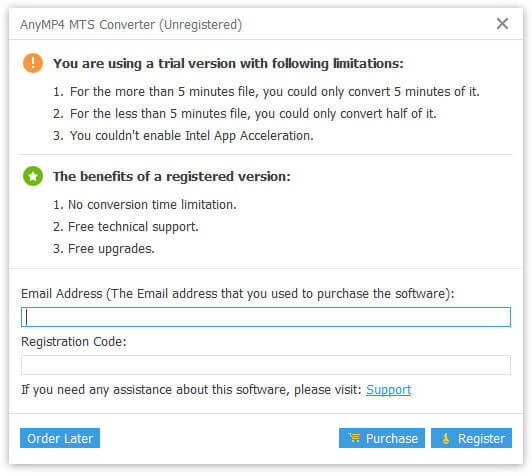Click the key icon on Register
This screenshot has height=474, width=532.
[x=445, y=438]
